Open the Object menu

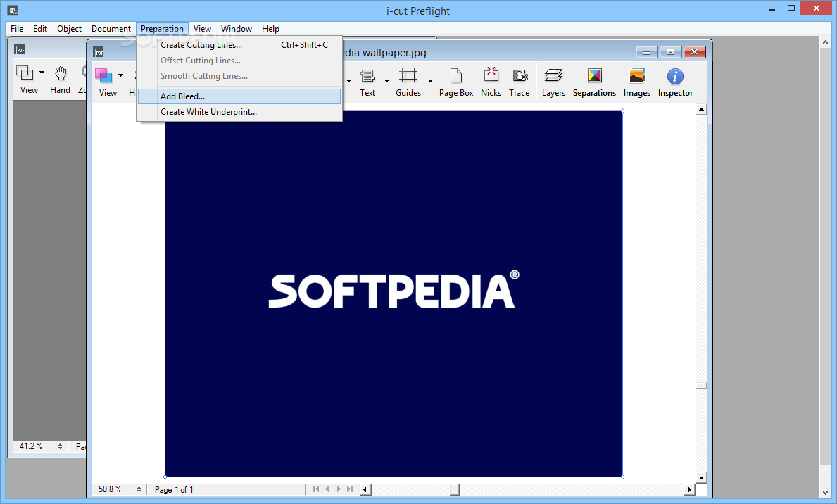coord(70,29)
